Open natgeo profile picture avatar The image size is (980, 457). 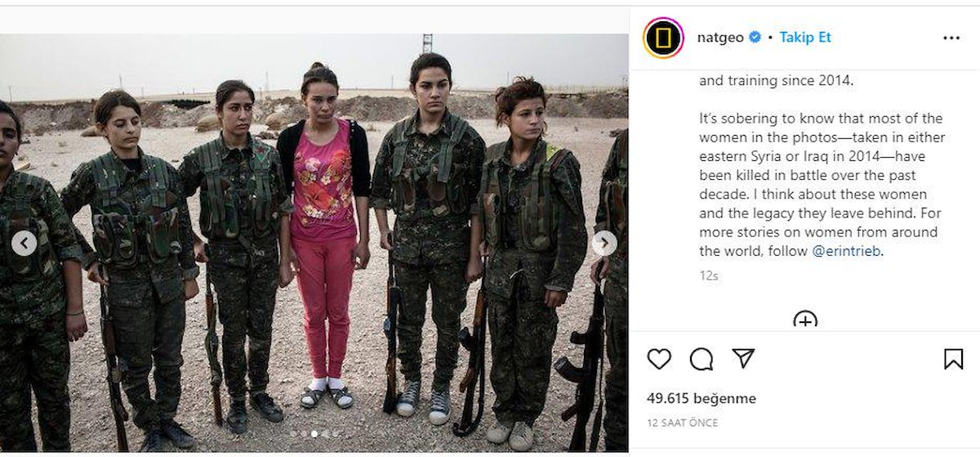click(663, 38)
